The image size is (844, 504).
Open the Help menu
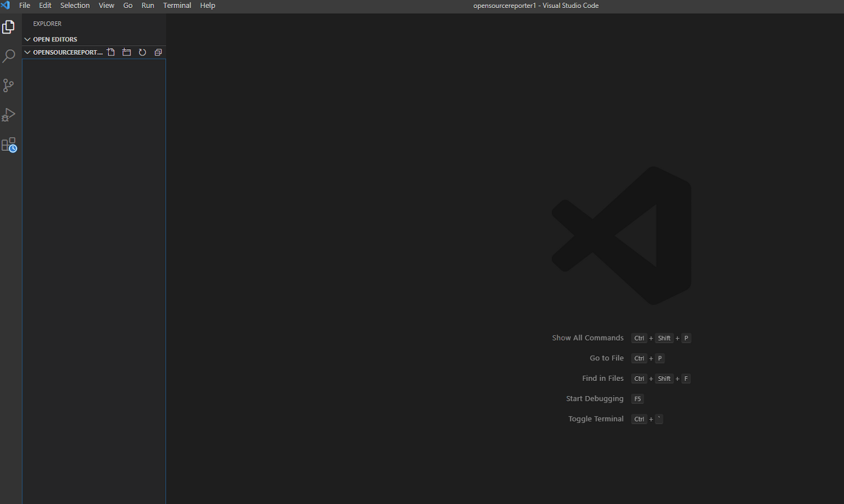point(208,5)
